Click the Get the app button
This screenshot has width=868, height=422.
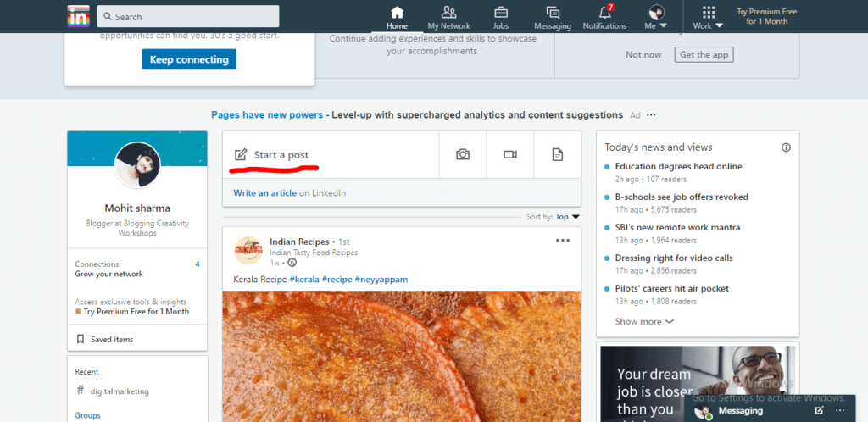704,55
